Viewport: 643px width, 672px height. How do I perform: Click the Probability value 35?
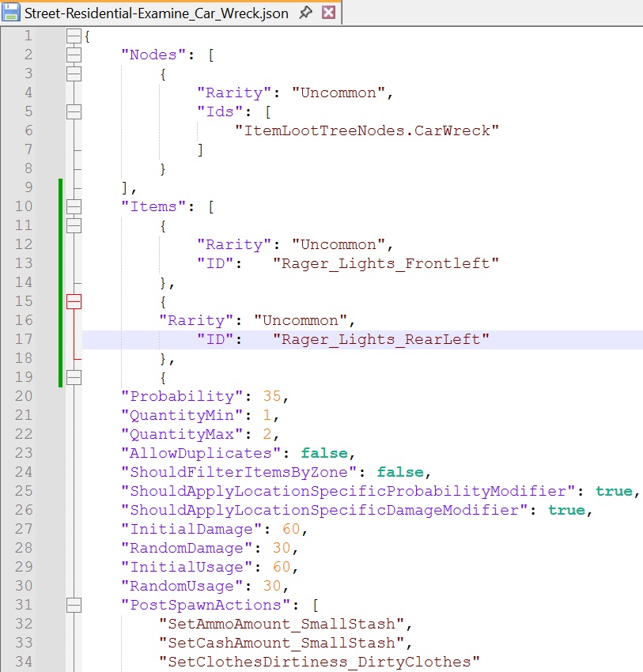click(272, 396)
